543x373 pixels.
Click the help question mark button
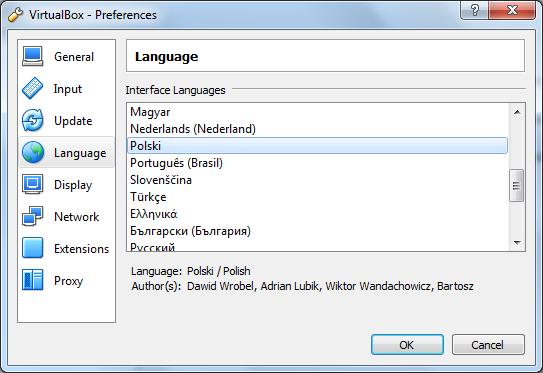[x=475, y=10]
